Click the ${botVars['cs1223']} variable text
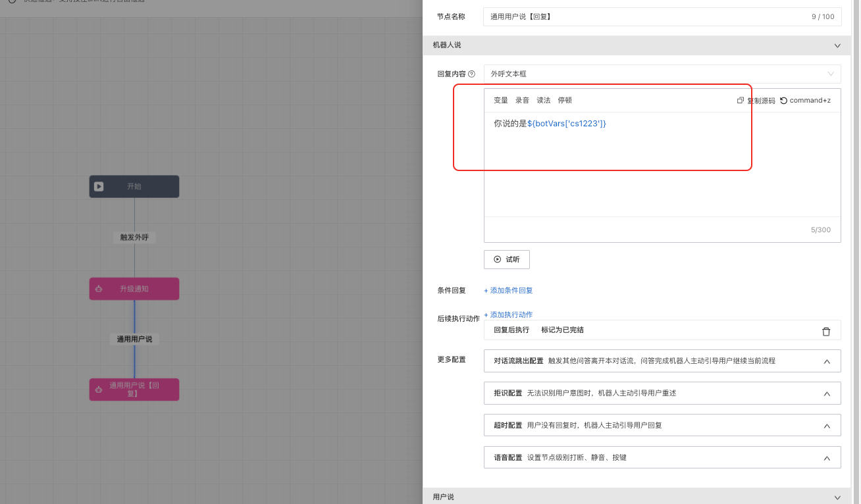The image size is (861, 504). point(567,124)
